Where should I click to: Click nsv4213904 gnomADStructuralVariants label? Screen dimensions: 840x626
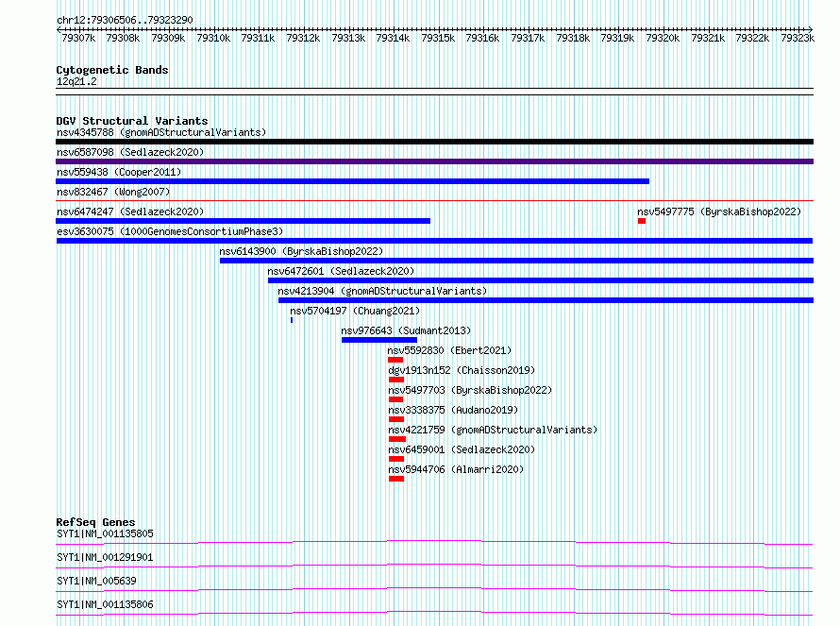tap(382, 291)
